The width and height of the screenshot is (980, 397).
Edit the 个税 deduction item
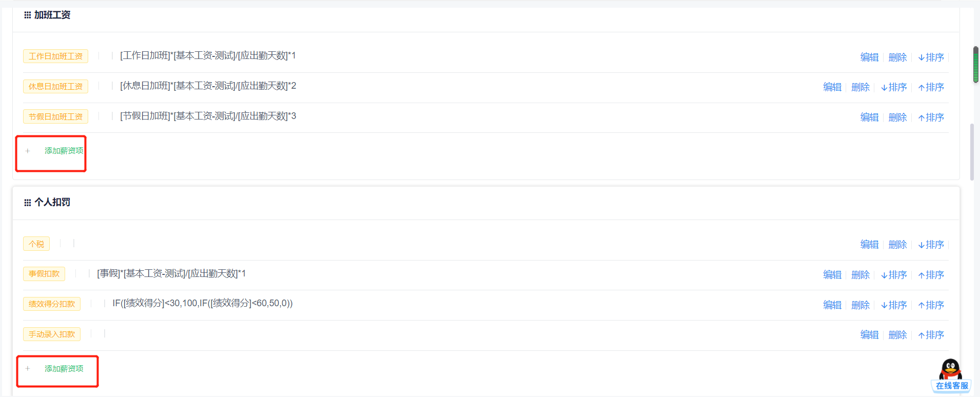tap(869, 245)
